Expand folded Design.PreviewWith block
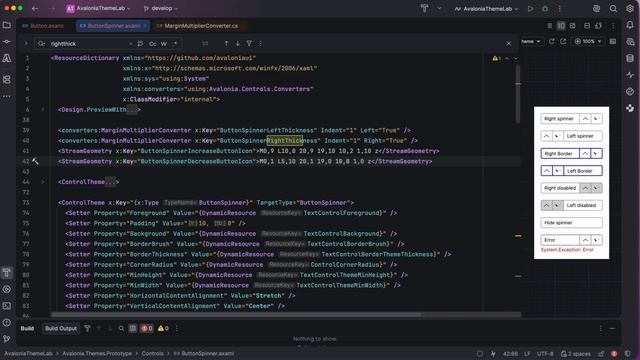The image size is (640, 360). [x=43, y=109]
